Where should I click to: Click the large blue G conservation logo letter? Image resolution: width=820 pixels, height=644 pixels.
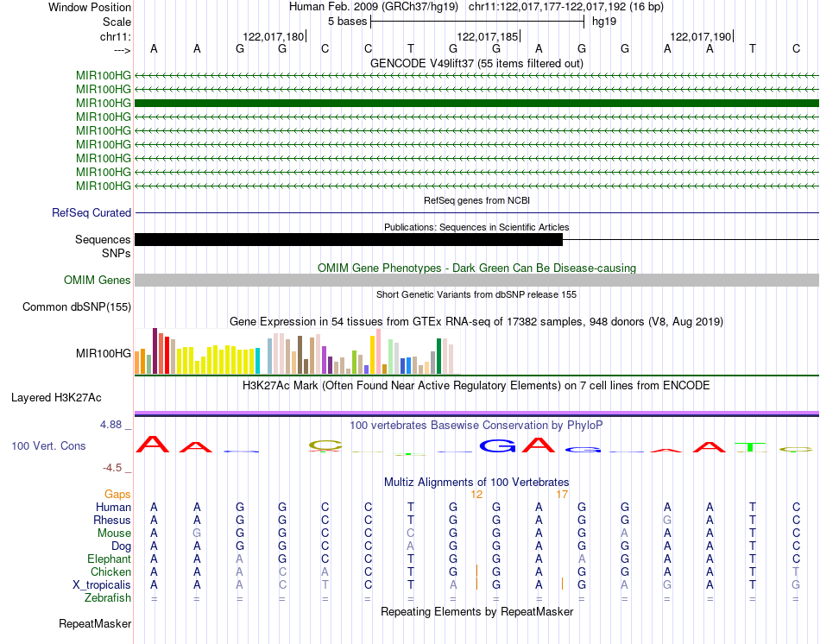(x=497, y=445)
